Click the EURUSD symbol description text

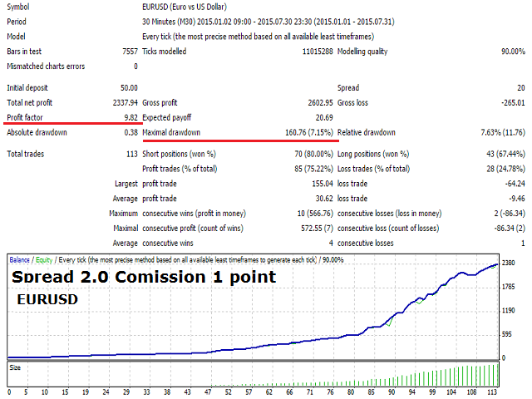(x=185, y=7)
